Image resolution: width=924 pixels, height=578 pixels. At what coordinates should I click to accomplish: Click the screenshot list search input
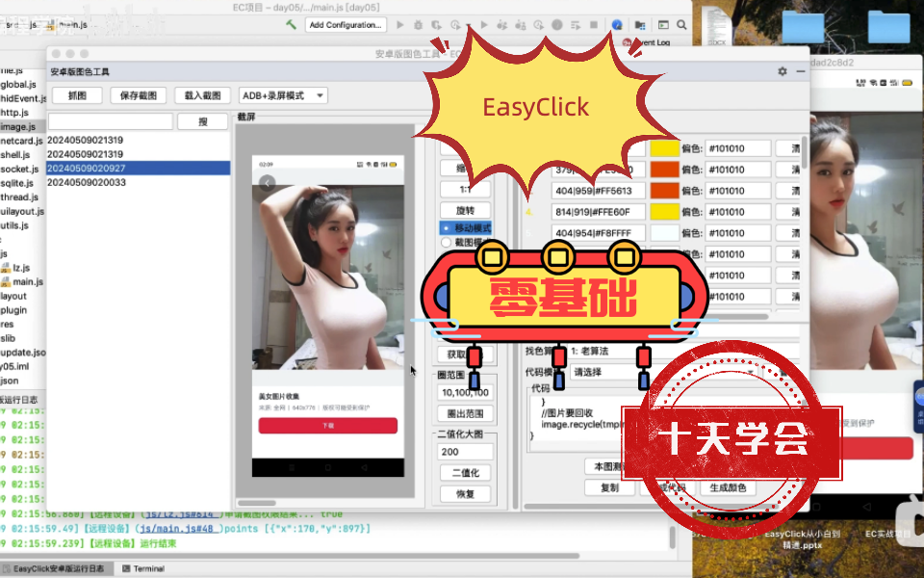[x=110, y=121]
